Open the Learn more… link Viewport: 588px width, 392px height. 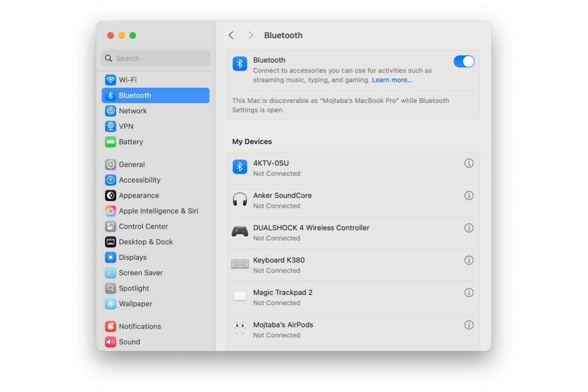click(392, 80)
